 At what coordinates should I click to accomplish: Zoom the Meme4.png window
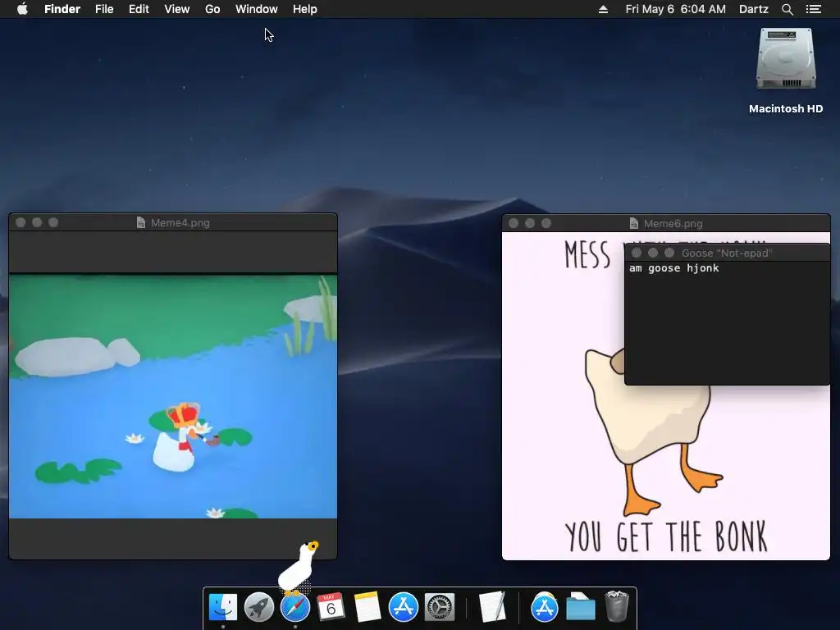[53, 222]
